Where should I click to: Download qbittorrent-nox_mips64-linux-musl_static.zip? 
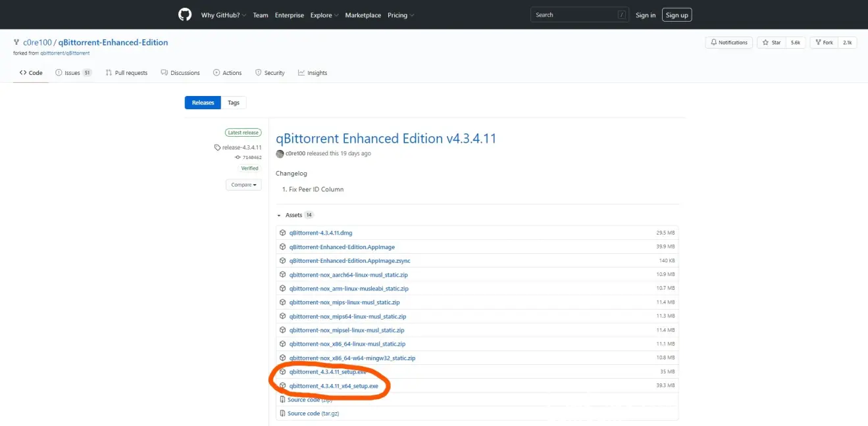[347, 316]
